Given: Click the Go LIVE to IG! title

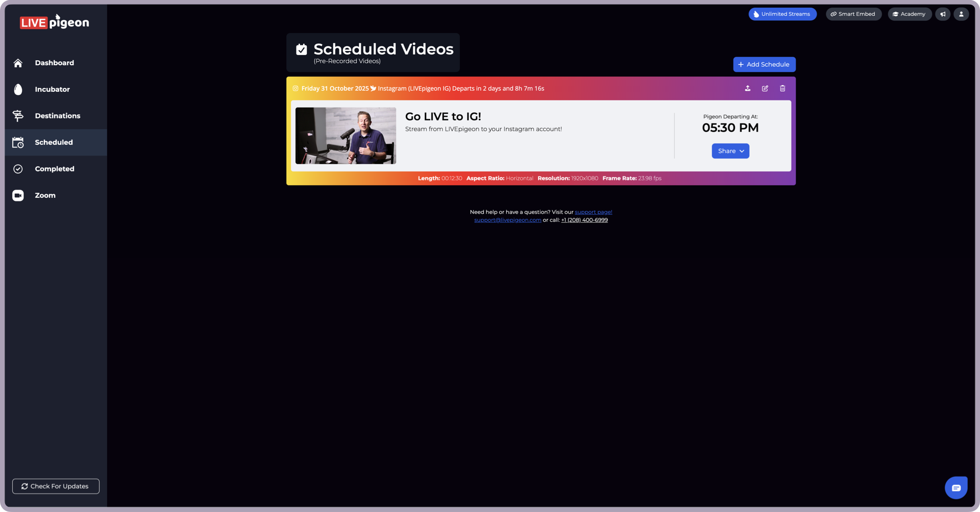Looking at the screenshot, I should (443, 116).
